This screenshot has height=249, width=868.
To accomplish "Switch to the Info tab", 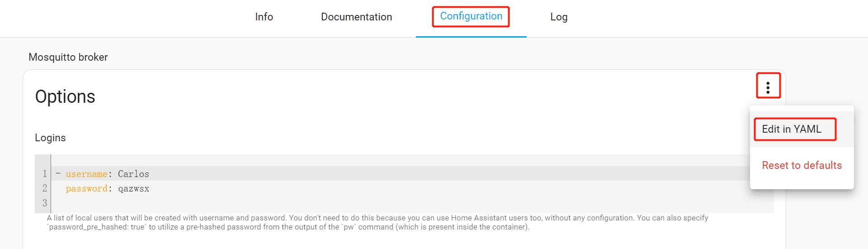I will (x=264, y=17).
